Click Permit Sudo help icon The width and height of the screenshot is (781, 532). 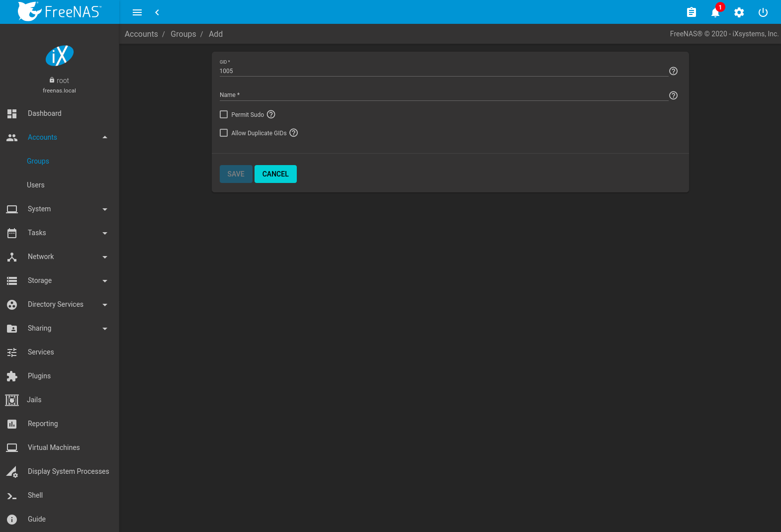271,114
